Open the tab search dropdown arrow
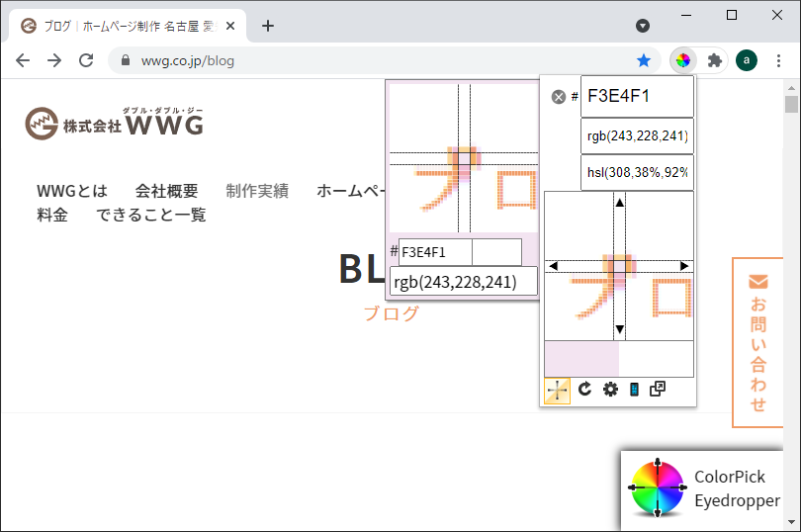Screen dimensions: 801x532 643,26
